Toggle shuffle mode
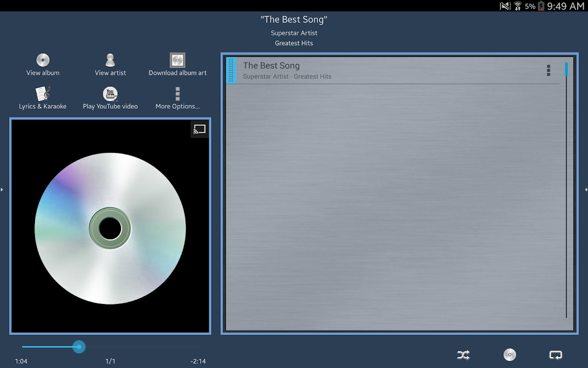The height and width of the screenshot is (368, 588). [x=464, y=355]
